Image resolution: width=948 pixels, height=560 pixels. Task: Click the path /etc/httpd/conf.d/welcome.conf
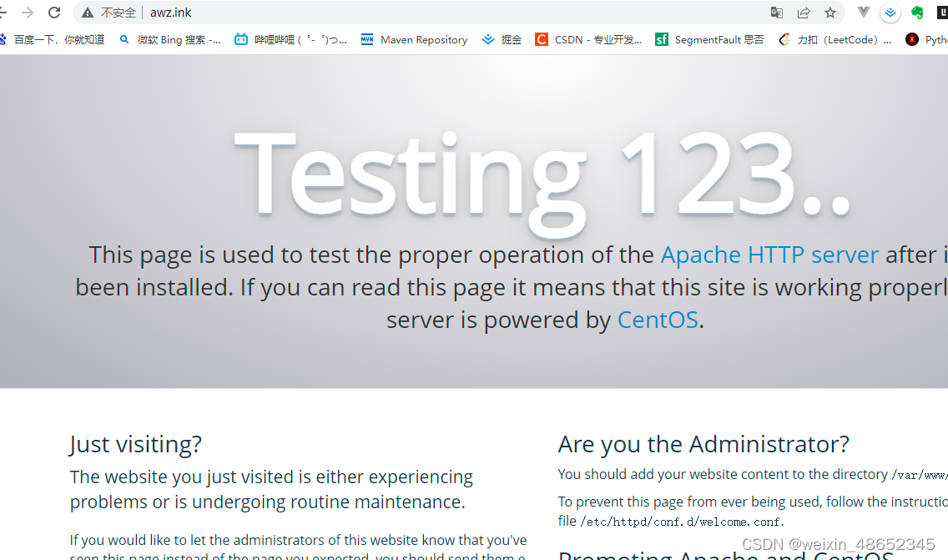[x=682, y=522]
